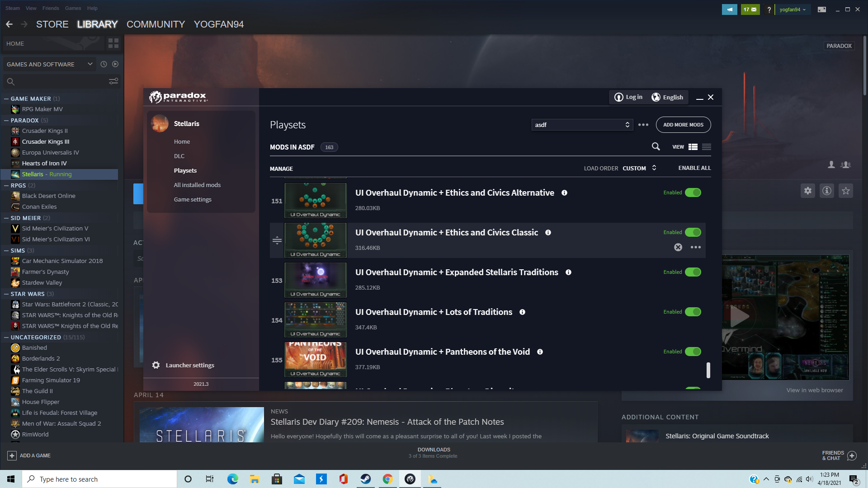Screen dimensions: 868x488
Task: Open the DLC section in launcher
Action: pos(179,156)
